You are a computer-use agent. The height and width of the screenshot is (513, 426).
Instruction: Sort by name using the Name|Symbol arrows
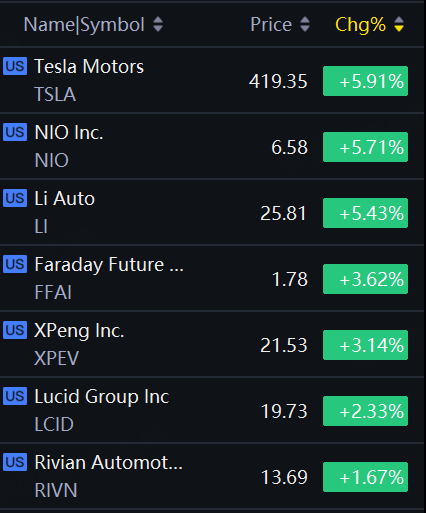click(158, 24)
